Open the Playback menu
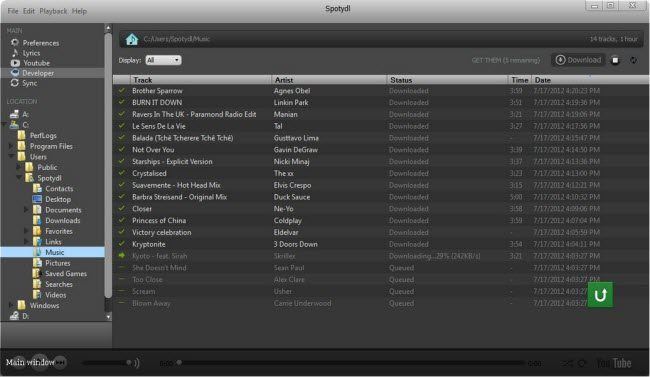The image size is (650, 377). click(x=53, y=11)
